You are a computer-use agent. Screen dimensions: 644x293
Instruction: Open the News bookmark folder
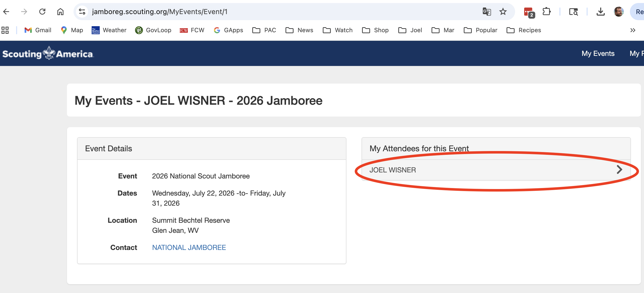tap(299, 30)
